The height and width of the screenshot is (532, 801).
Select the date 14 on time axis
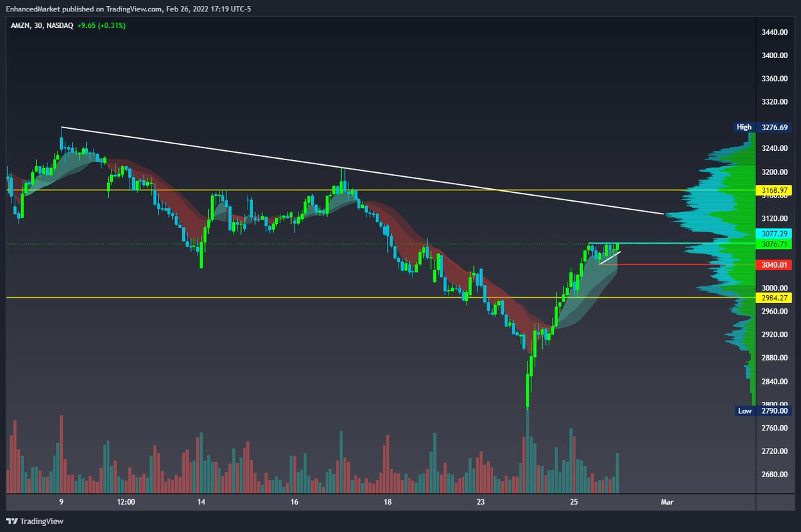[201, 501]
